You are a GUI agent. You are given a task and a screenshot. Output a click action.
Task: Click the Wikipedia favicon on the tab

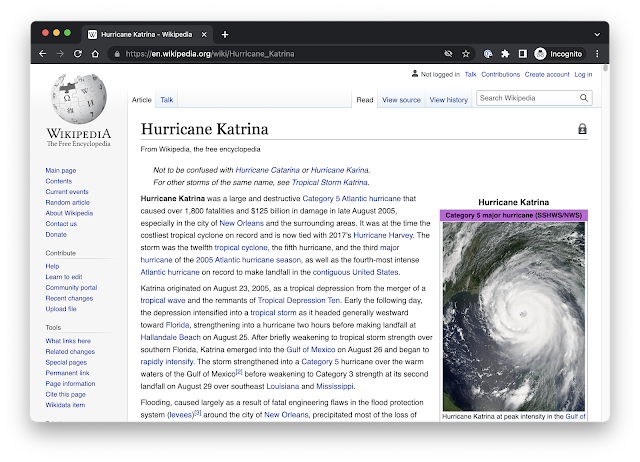[x=93, y=35]
